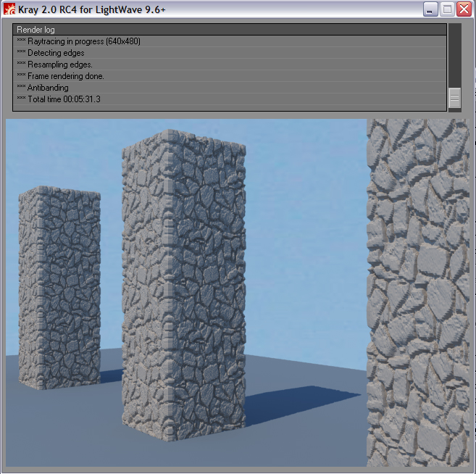Click the Kray application icon in title bar
This screenshot has width=476, height=474.
click(9, 9)
